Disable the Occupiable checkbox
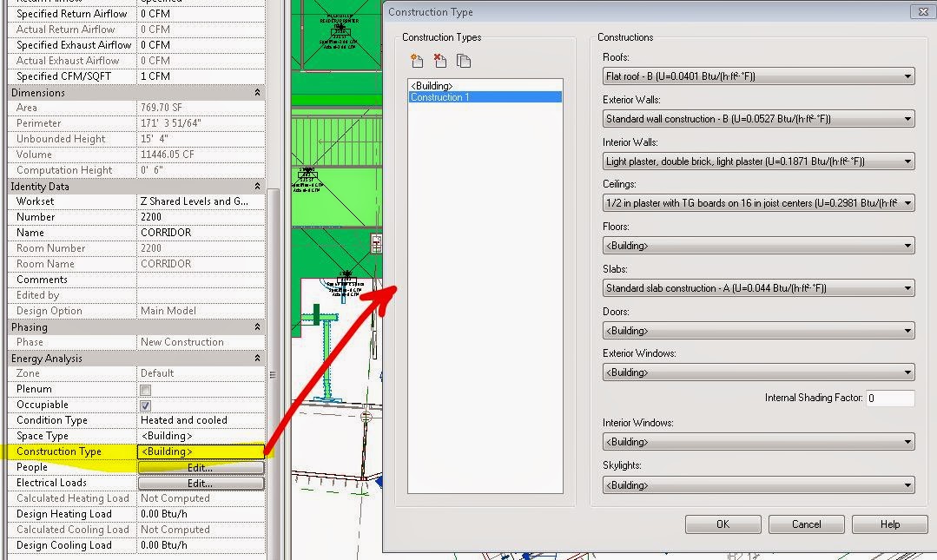The width and height of the screenshot is (937, 560). (144, 405)
